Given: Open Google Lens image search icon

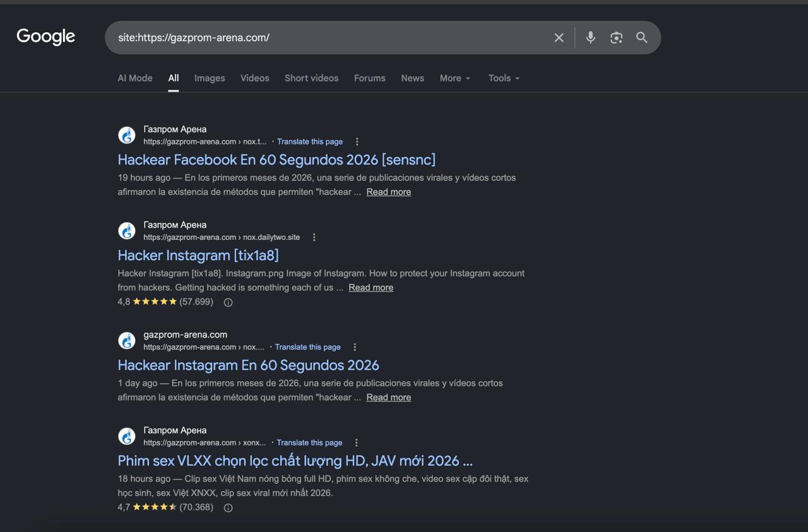Looking at the screenshot, I should click(x=616, y=38).
